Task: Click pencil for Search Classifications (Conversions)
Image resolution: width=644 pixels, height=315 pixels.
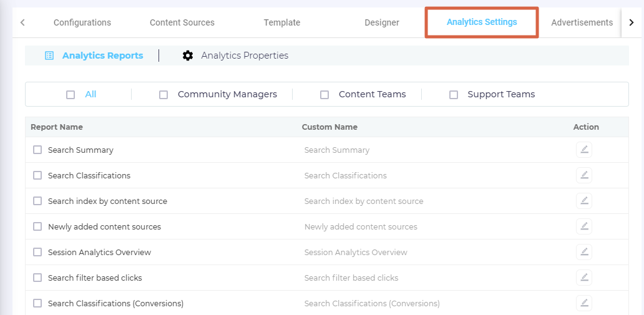Action: pyautogui.click(x=584, y=303)
